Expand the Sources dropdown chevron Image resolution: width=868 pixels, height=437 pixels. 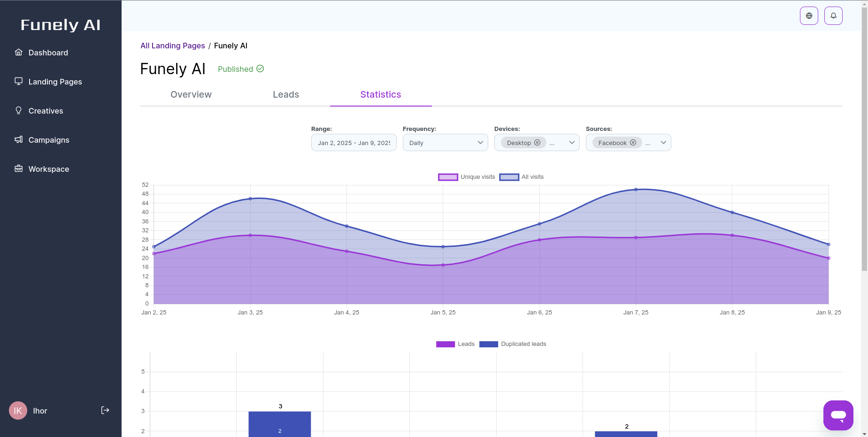pos(663,143)
